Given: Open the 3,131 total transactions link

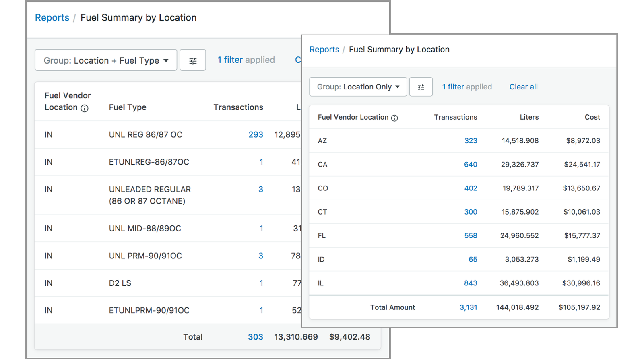Looking at the screenshot, I should [x=469, y=307].
